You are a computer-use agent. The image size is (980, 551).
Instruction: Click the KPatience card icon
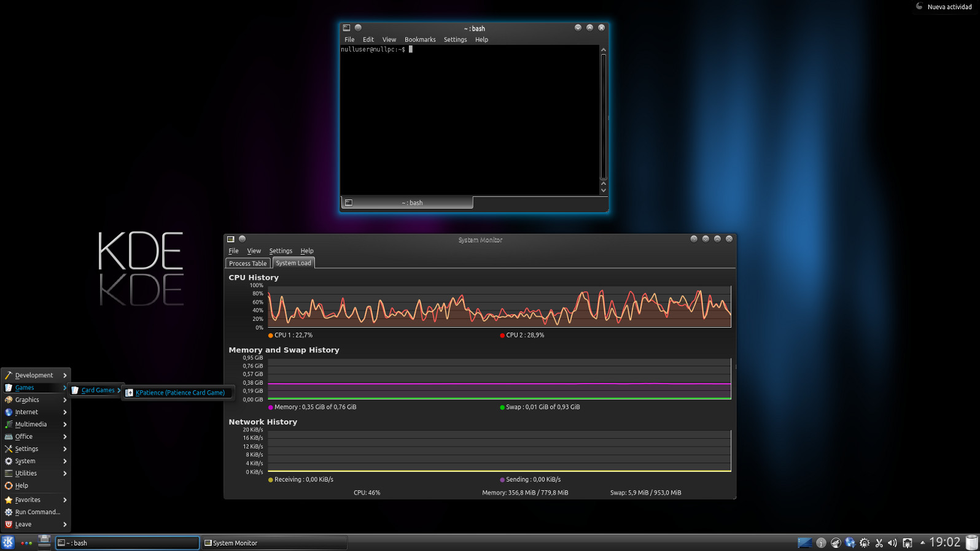[x=129, y=393]
